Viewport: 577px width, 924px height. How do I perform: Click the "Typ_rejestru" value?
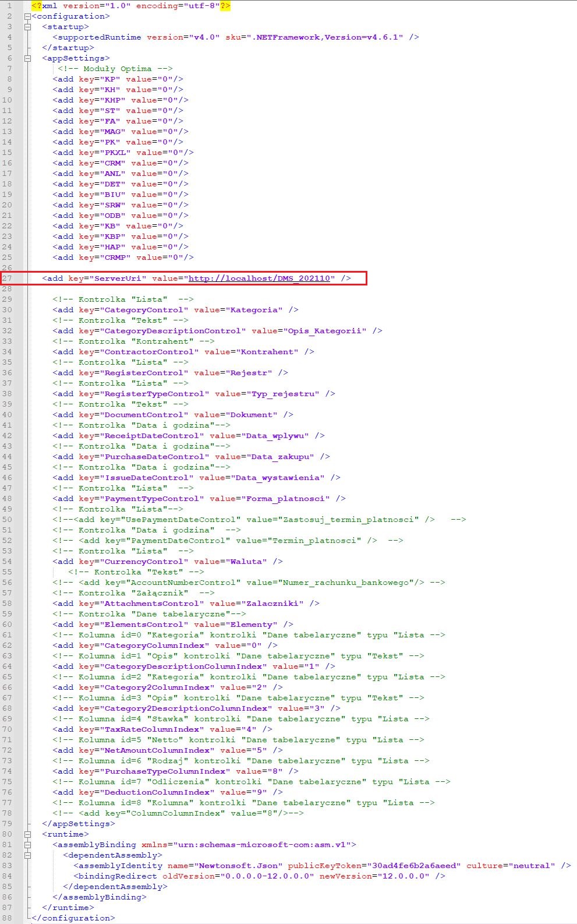[284, 394]
